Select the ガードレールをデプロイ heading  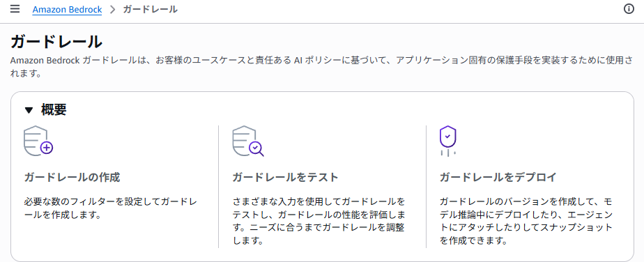click(x=498, y=178)
